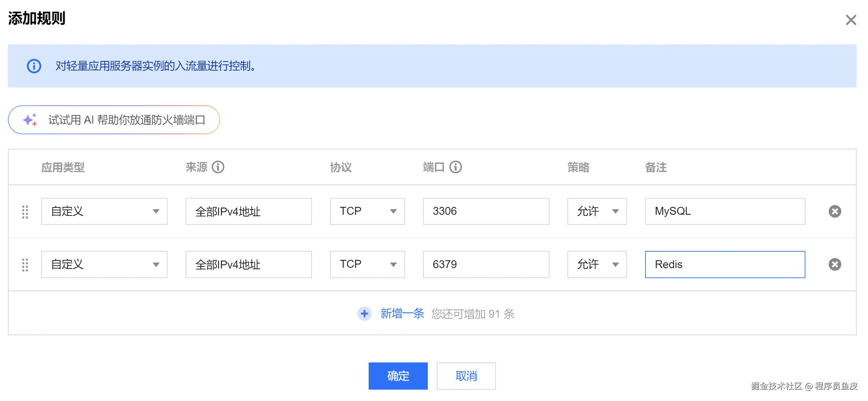The image size is (868, 401).
Task: Click the blue plus icon for 新增一条
Action: 364,314
